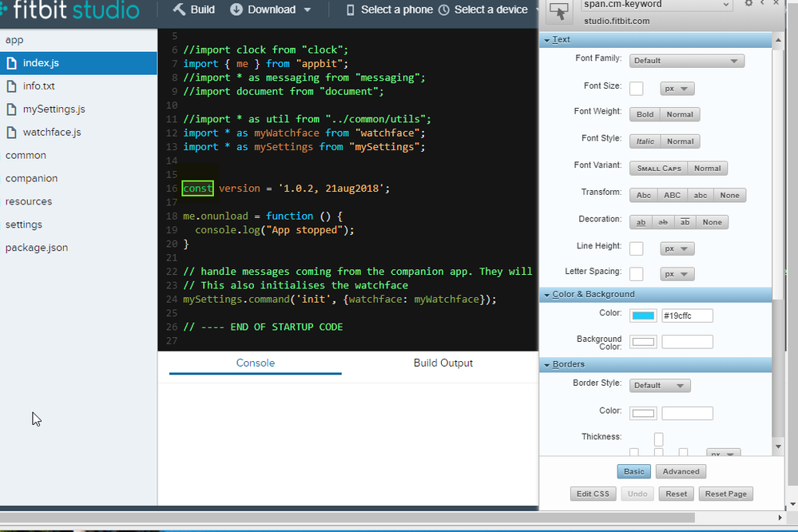
Task: Open the settings gear in style panel
Action: coord(748,4)
